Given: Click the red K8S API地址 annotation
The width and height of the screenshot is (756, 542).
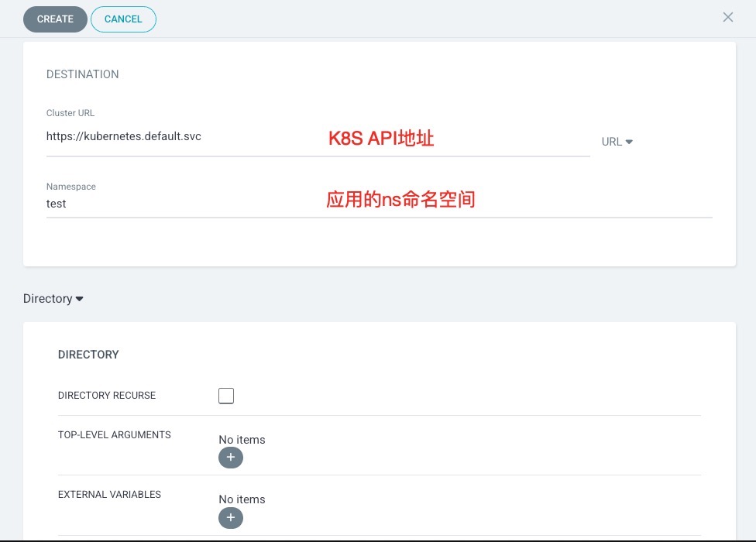Looking at the screenshot, I should click(381, 139).
